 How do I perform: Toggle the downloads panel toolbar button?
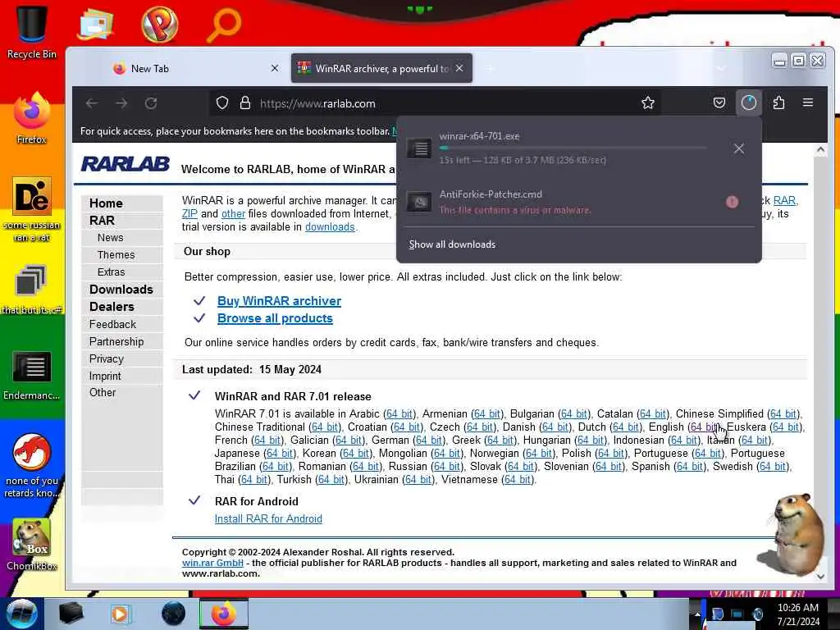pyautogui.click(x=748, y=103)
